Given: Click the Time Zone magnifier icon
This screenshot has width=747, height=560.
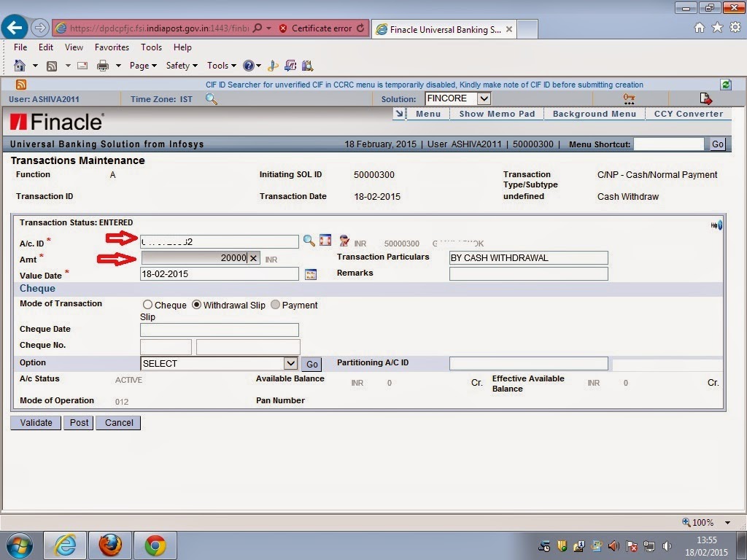Looking at the screenshot, I should pos(211,99).
